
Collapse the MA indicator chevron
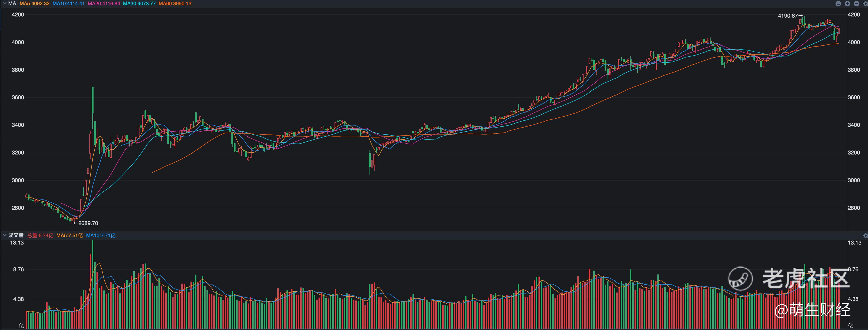pos(4,3)
